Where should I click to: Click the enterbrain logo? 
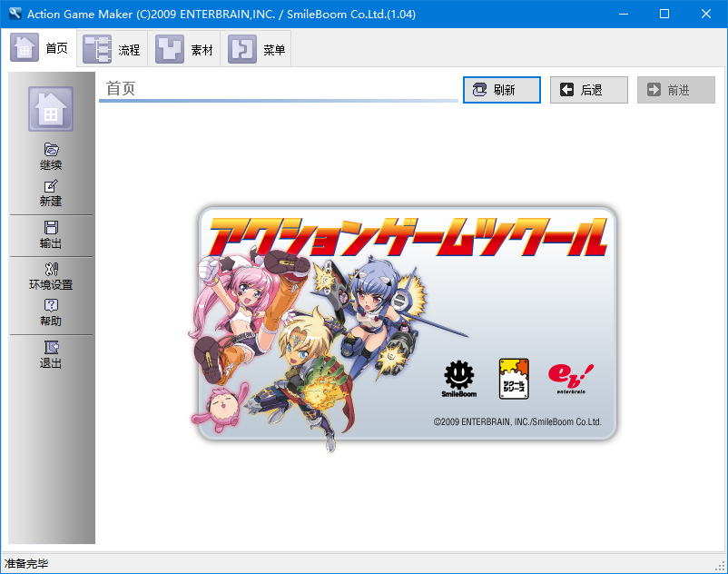tap(571, 379)
